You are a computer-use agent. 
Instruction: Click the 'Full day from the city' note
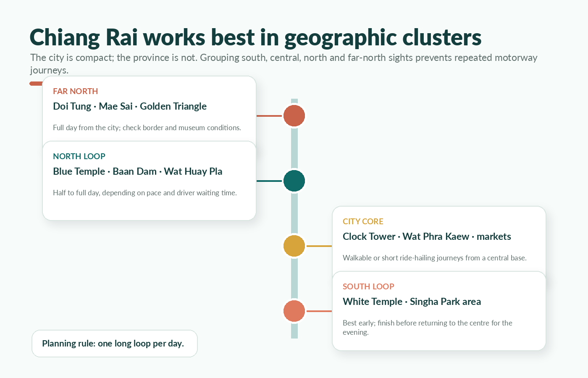pyautogui.click(x=147, y=128)
